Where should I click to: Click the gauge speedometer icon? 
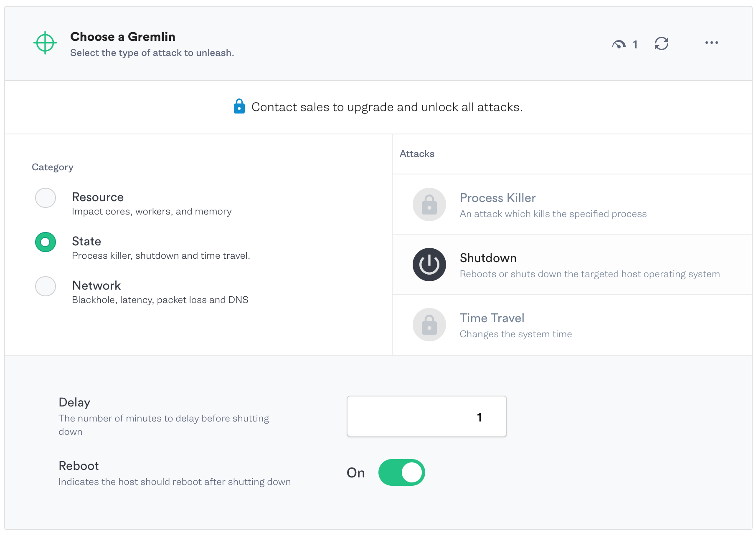pos(619,44)
